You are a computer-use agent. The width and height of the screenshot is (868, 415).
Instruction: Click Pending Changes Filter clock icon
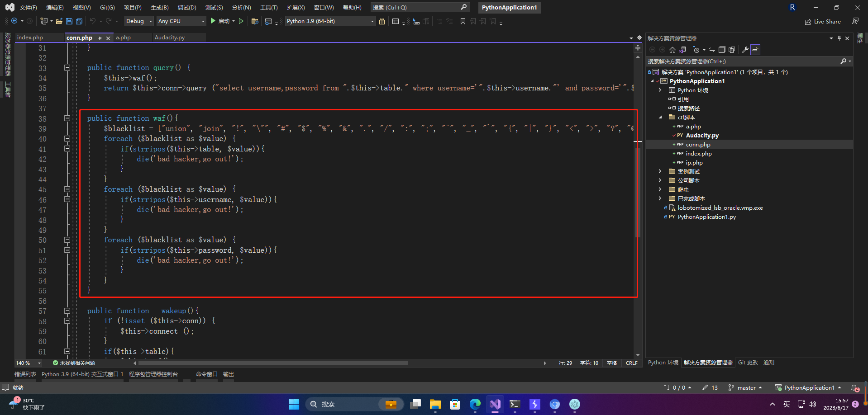696,50
